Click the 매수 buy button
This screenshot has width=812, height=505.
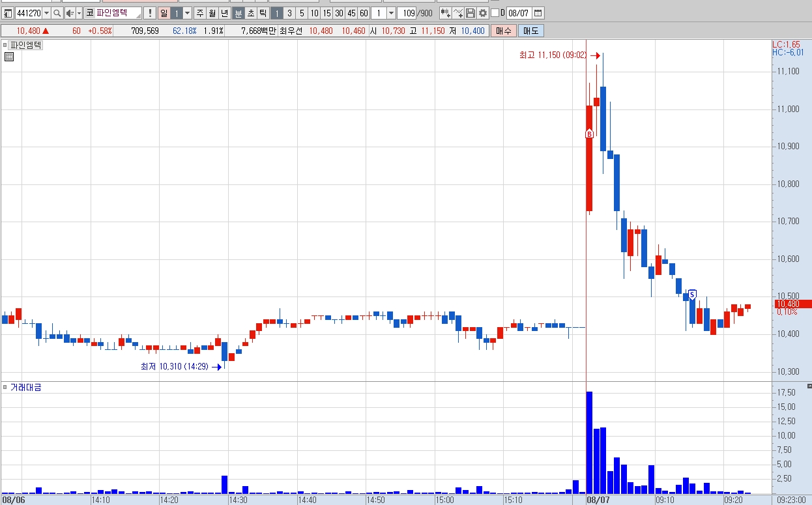tap(504, 31)
